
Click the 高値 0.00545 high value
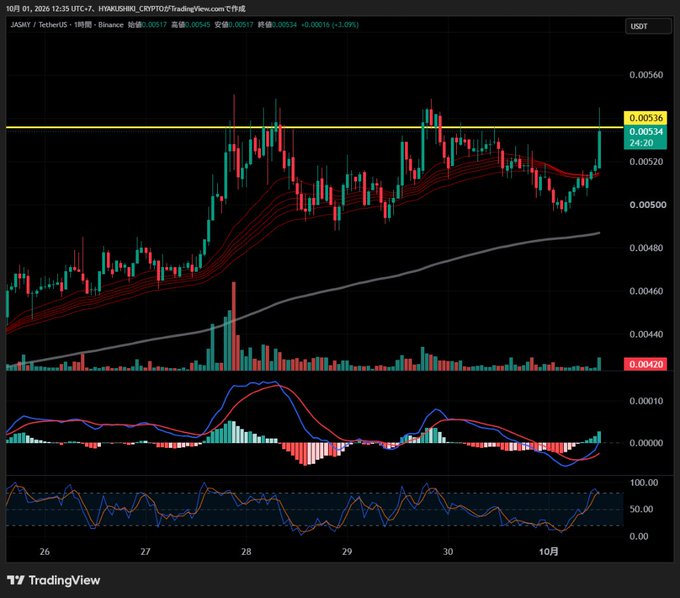click(190, 25)
